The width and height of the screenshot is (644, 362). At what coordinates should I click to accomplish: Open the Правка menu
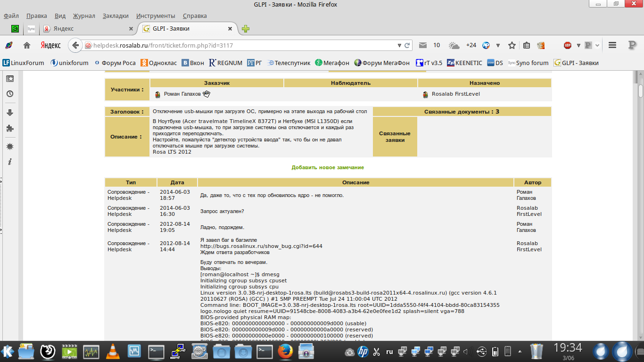37,16
